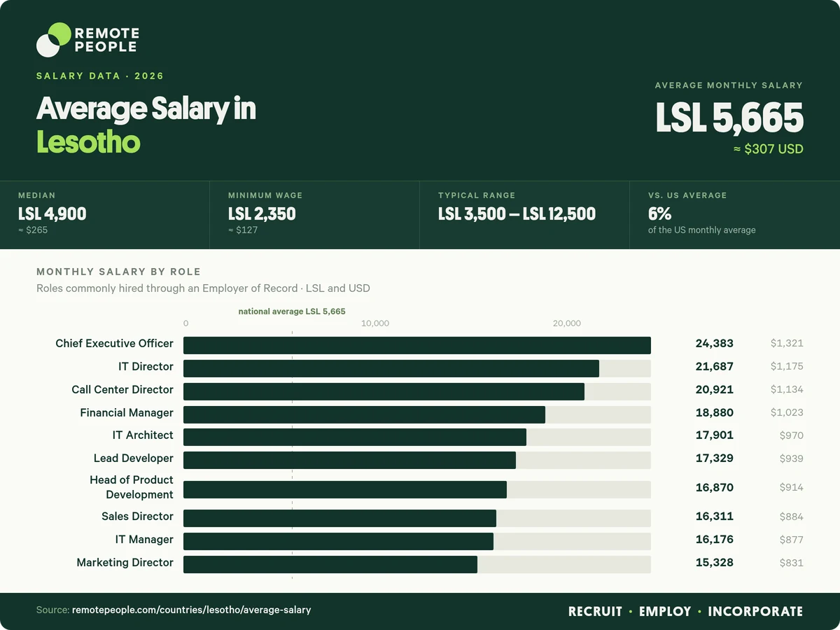Viewport: 840px width, 630px height.
Task: Click the Chief Executive Officer salary bar
Action: point(417,345)
